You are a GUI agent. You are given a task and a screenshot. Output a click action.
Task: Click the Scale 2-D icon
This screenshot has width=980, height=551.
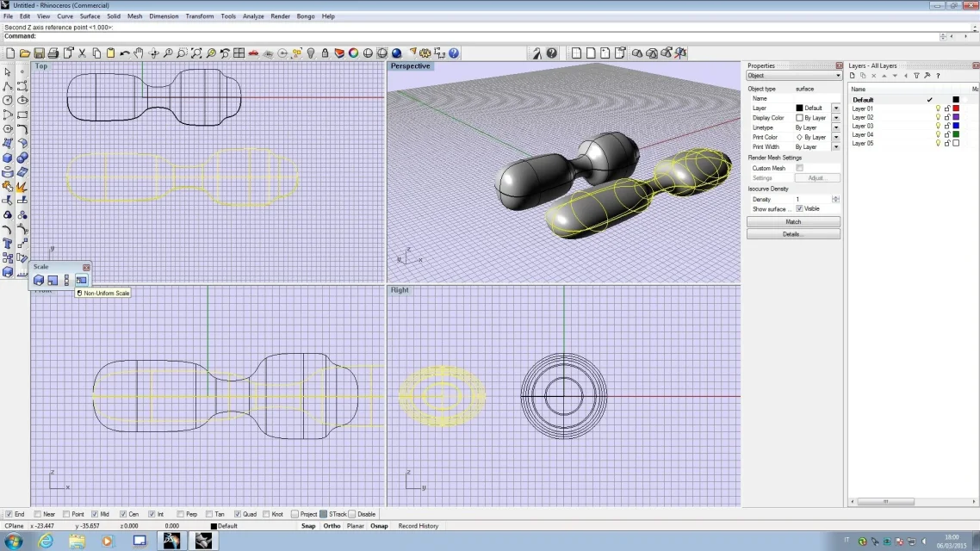(x=53, y=281)
